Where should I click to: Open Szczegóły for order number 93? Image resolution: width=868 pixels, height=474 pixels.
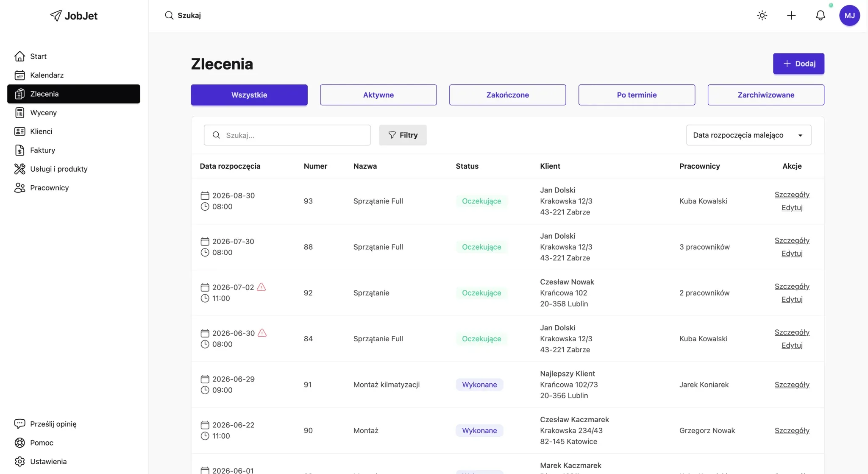pyautogui.click(x=792, y=195)
